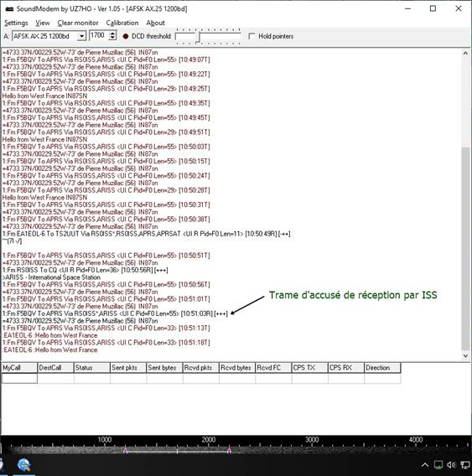
Task: Click the Status column header
Action: pos(91,368)
